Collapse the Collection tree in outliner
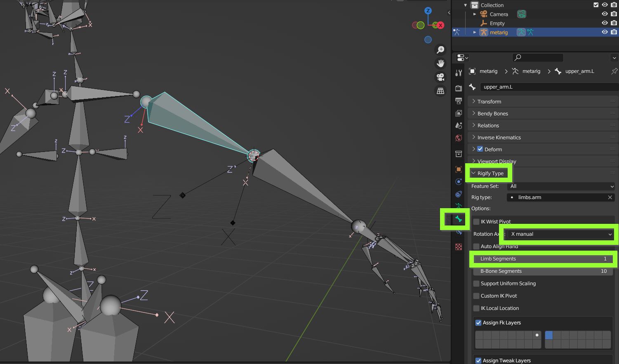Screen dimensions: 619x364 pyautogui.click(x=465, y=5)
